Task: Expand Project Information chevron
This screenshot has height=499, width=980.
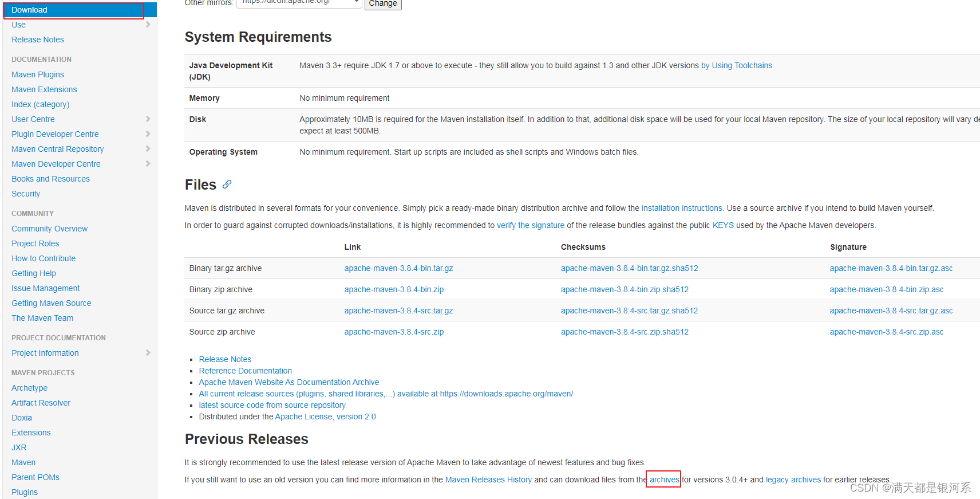Action: tap(148, 353)
